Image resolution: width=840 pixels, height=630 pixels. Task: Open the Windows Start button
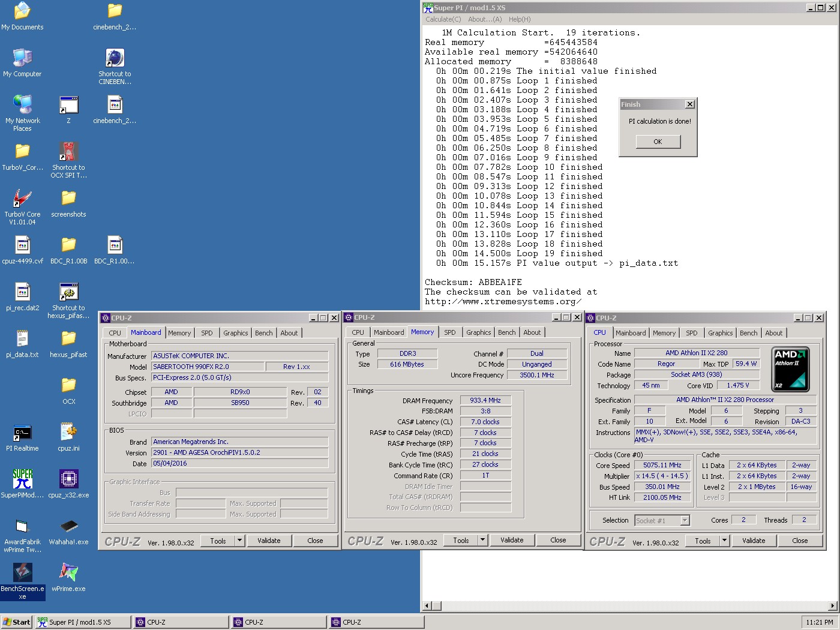tap(17, 622)
